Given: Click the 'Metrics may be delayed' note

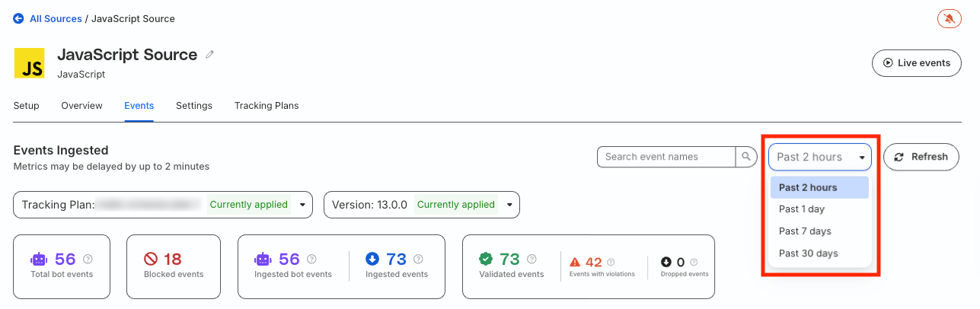Looking at the screenshot, I should (x=111, y=166).
